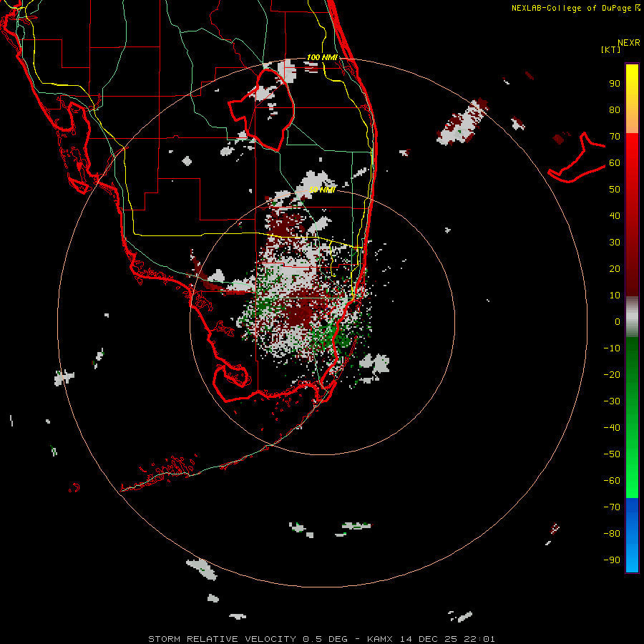The height and width of the screenshot is (644, 644).
Task: Click the yellow top segment of the color bar
Action: [632, 99]
